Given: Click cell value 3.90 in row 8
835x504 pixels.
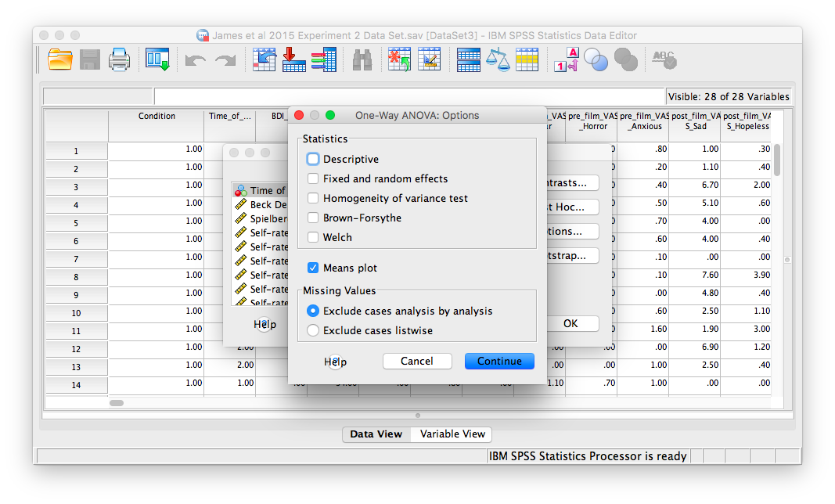Looking at the screenshot, I should (746, 275).
